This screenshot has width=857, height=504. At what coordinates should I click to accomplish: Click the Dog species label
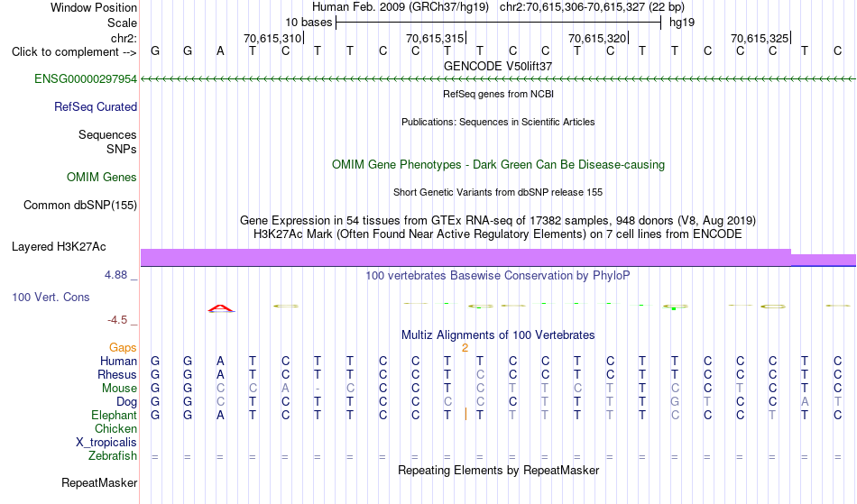(126, 402)
